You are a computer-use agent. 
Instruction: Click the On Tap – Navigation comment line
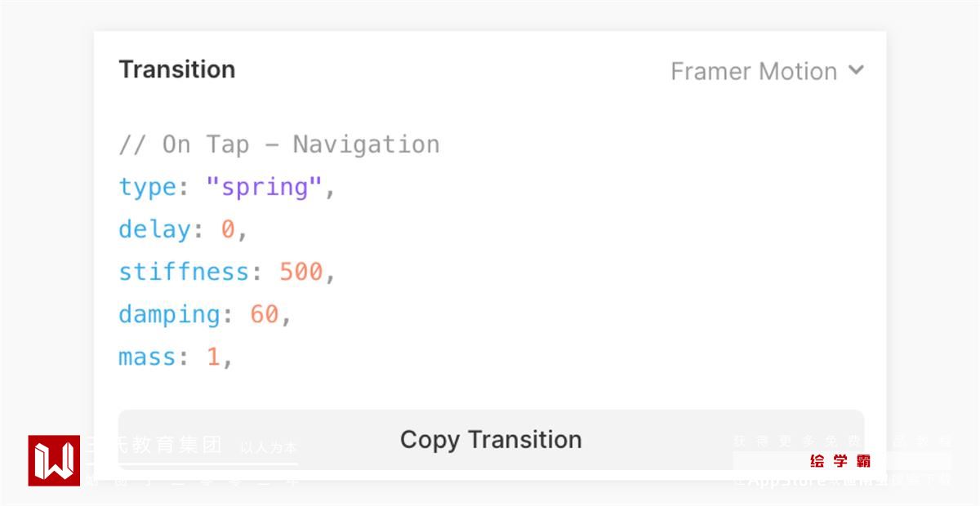tap(279, 144)
